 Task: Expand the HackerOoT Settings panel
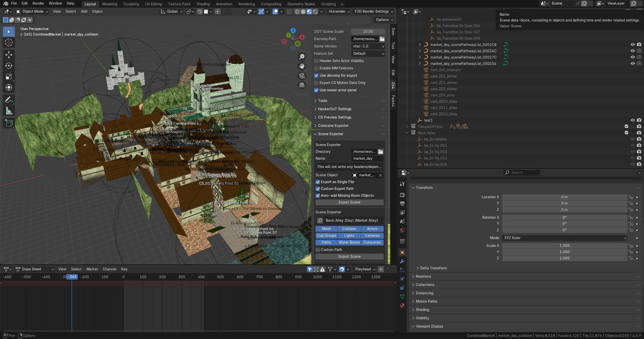[x=334, y=109]
